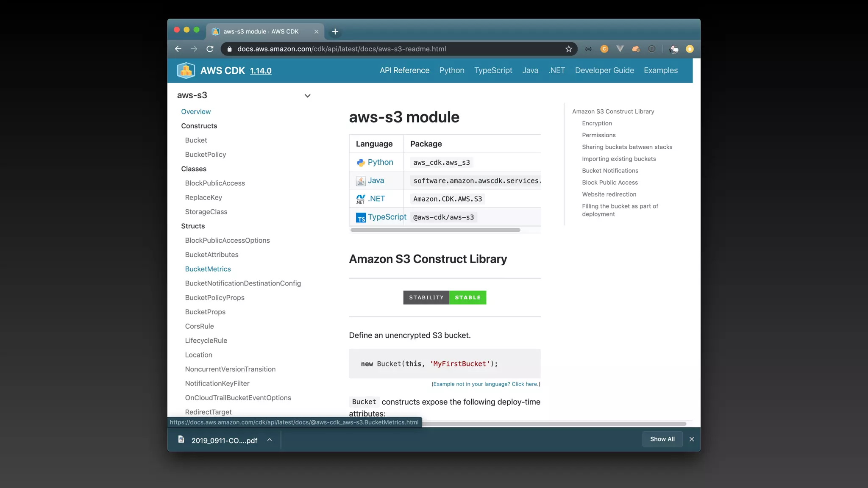Click the TypeScript TS icon

[x=361, y=218]
